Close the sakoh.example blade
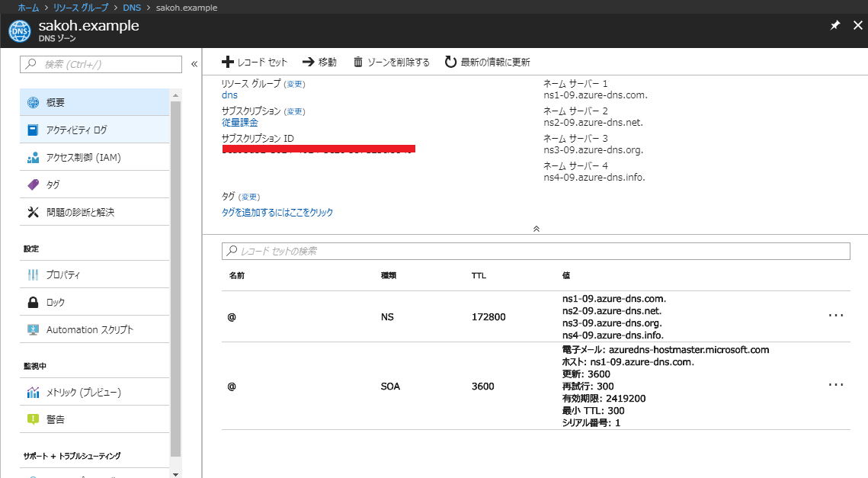Screen dimensions: 868x478 point(857,25)
